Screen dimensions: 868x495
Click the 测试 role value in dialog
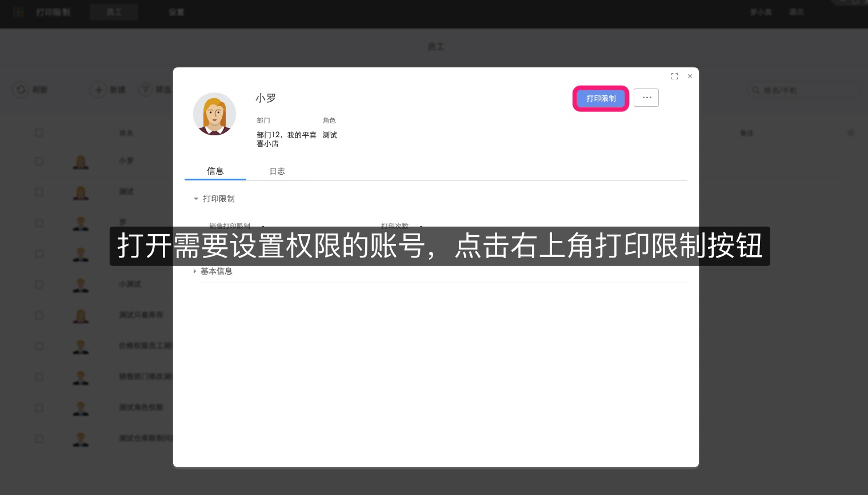[330, 135]
